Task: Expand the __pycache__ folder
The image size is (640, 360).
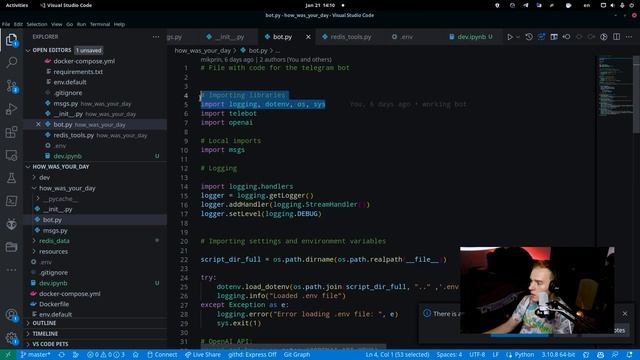Action: tap(38, 199)
